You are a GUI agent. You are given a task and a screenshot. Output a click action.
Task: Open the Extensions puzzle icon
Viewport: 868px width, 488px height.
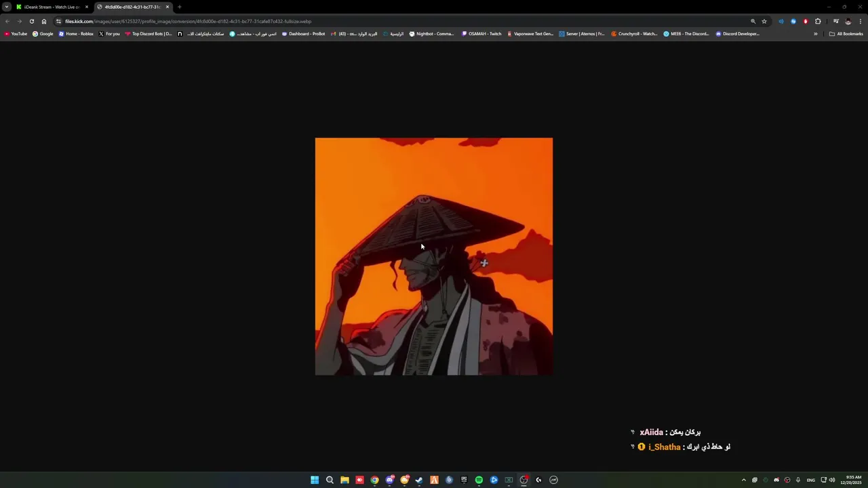[x=818, y=21]
